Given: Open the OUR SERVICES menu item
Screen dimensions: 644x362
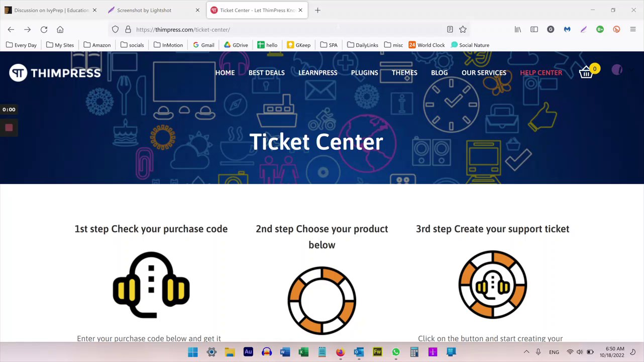Looking at the screenshot, I should tap(484, 73).
